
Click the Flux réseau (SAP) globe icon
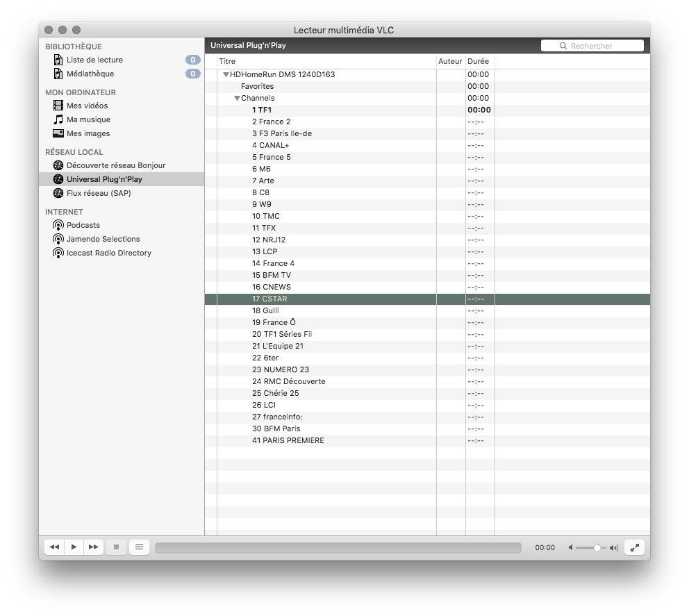click(58, 193)
